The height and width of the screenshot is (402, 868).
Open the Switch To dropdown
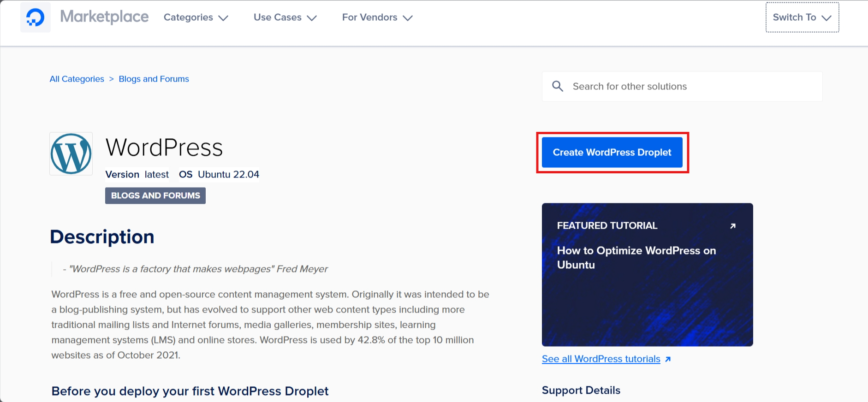click(803, 18)
